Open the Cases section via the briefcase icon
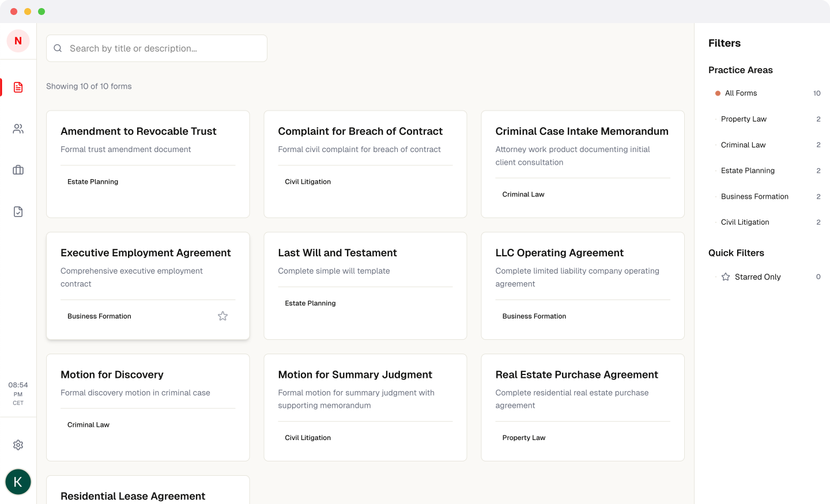The width and height of the screenshot is (830, 504). (18, 170)
